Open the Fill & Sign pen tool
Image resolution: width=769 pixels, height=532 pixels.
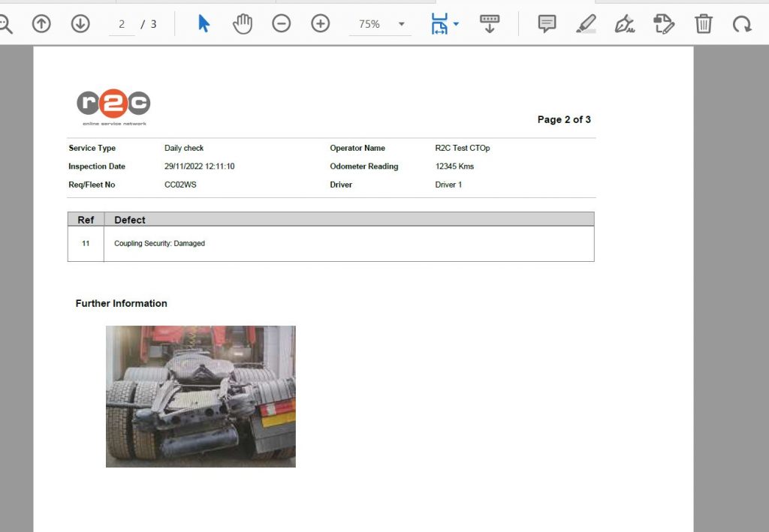[x=625, y=23]
